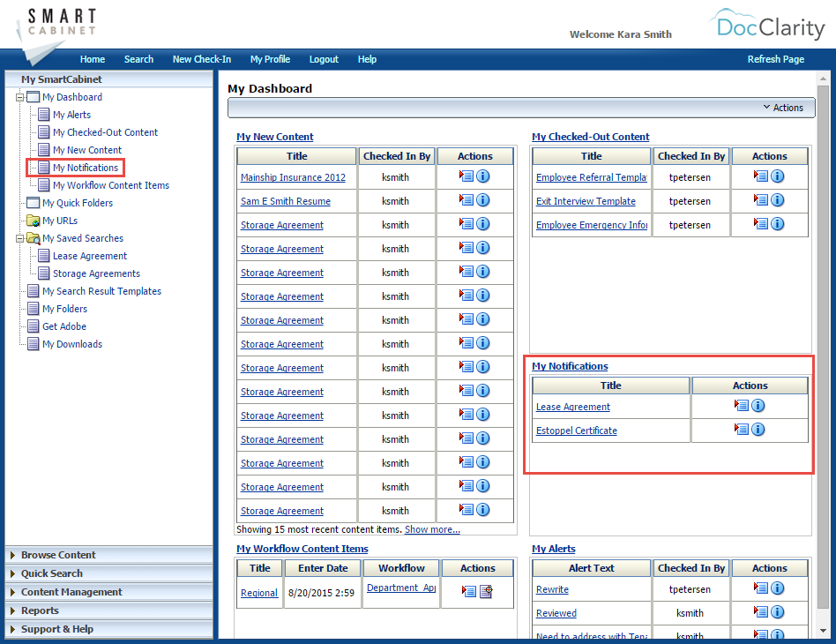Click the info icon for Exit Interview Template
The height and width of the screenshot is (644, 836).
point(779,200)
